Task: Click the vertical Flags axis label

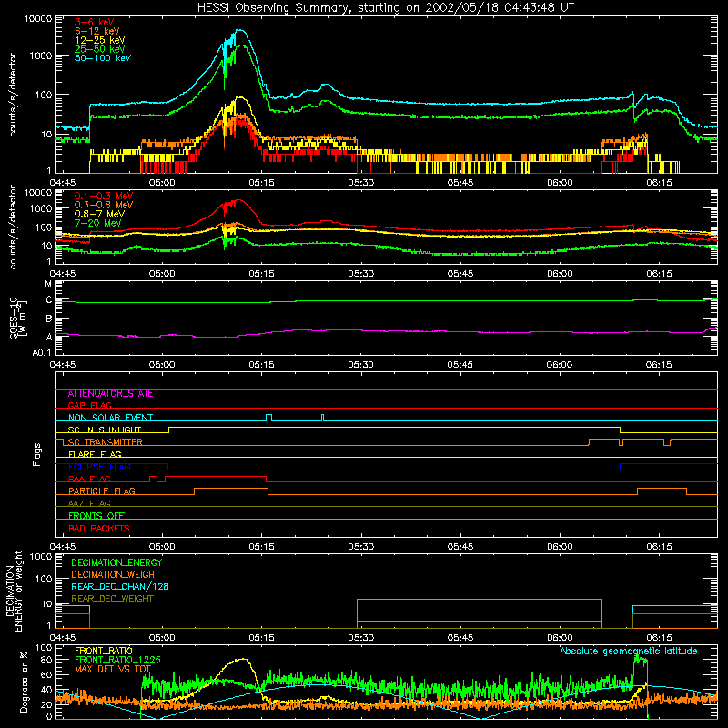Action: [x=37, y=455]
